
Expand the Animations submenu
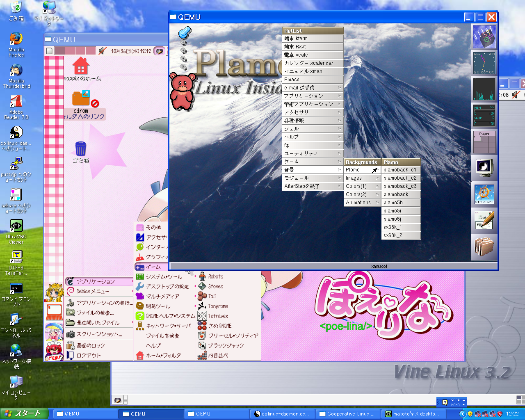(x=363, y=203)
